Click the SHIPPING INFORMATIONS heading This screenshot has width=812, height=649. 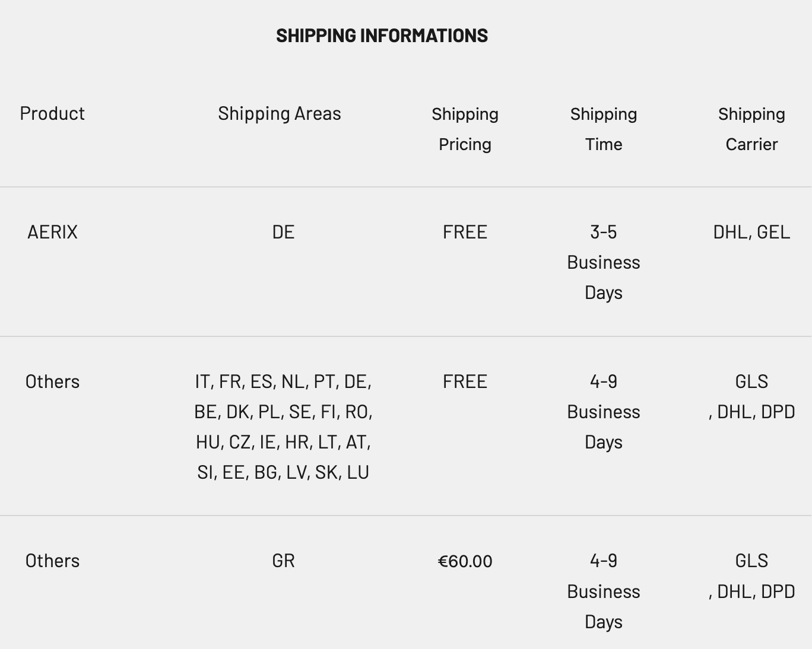[382, 36]
